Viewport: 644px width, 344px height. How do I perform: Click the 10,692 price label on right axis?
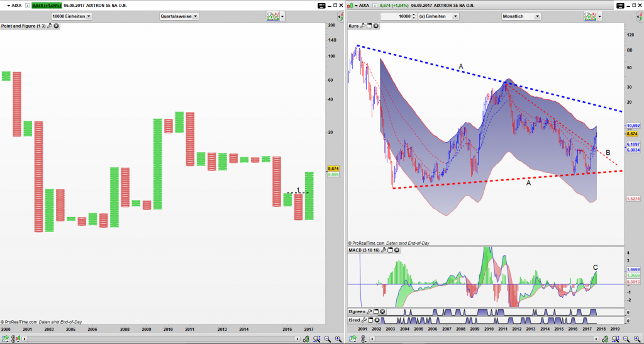[633, 126]
